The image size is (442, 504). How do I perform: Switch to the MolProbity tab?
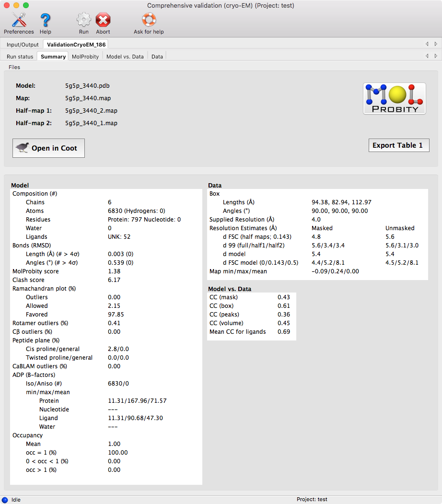pos(85,57)
